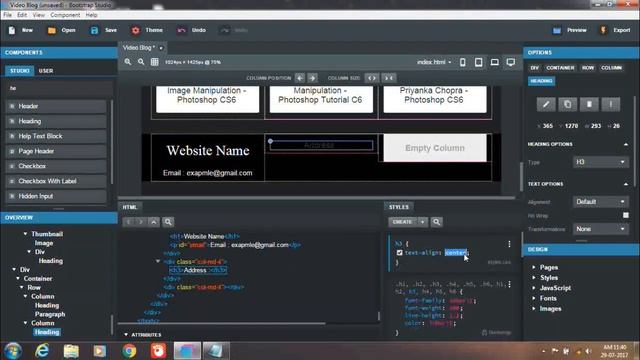Open the Windows Start menu

click(13, 351)
